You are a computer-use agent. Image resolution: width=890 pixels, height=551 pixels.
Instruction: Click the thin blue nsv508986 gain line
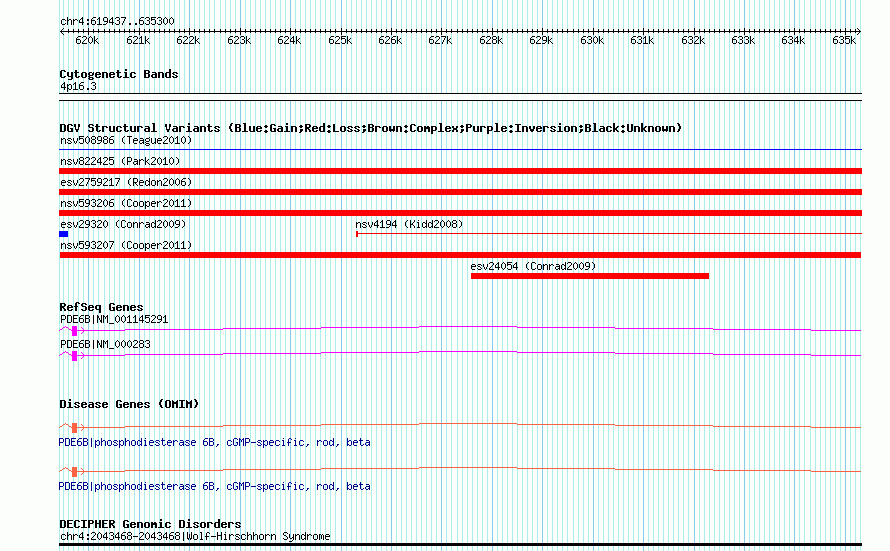point(460,150)
